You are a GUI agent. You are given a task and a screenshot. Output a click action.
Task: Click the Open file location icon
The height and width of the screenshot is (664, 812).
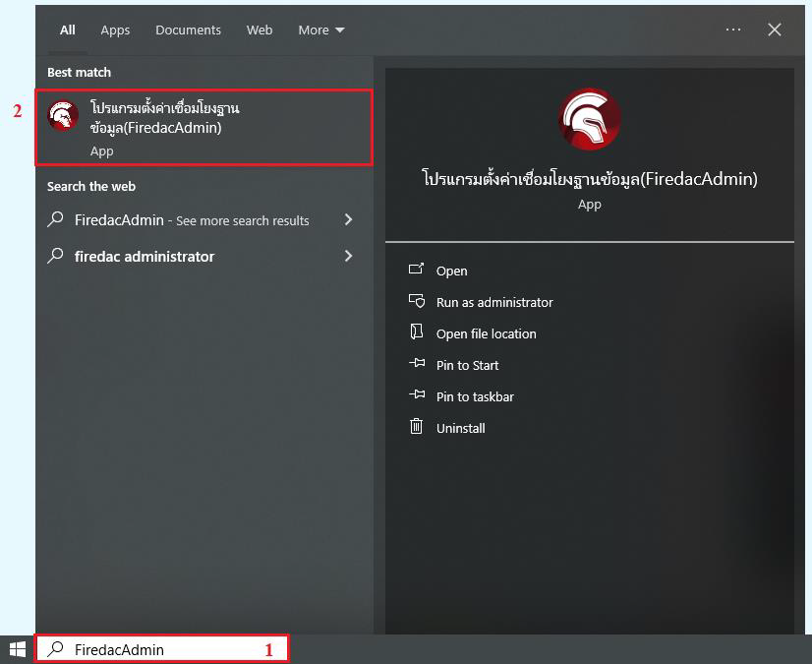417,333
